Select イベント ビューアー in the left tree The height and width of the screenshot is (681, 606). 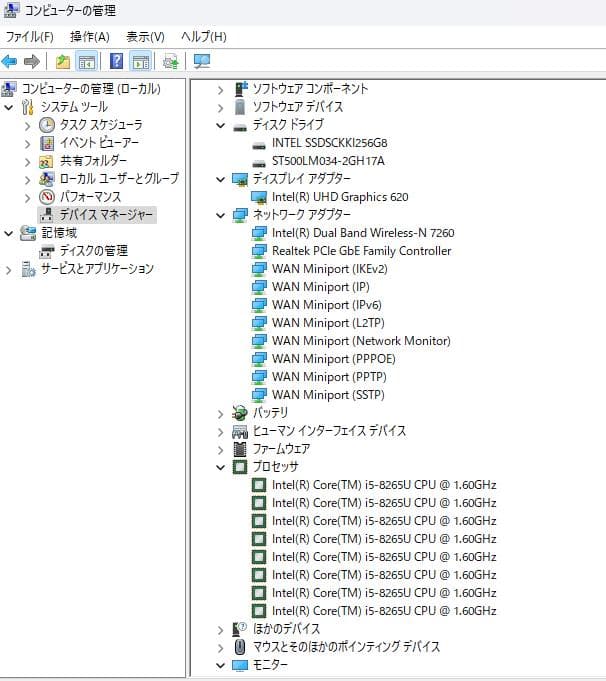click(x=99, y=143)
